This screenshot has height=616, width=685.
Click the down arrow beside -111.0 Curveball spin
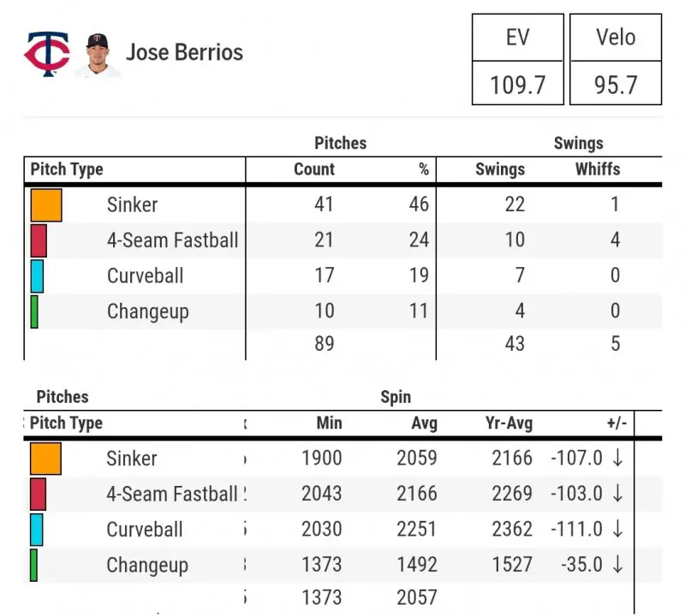pos(617,530)
